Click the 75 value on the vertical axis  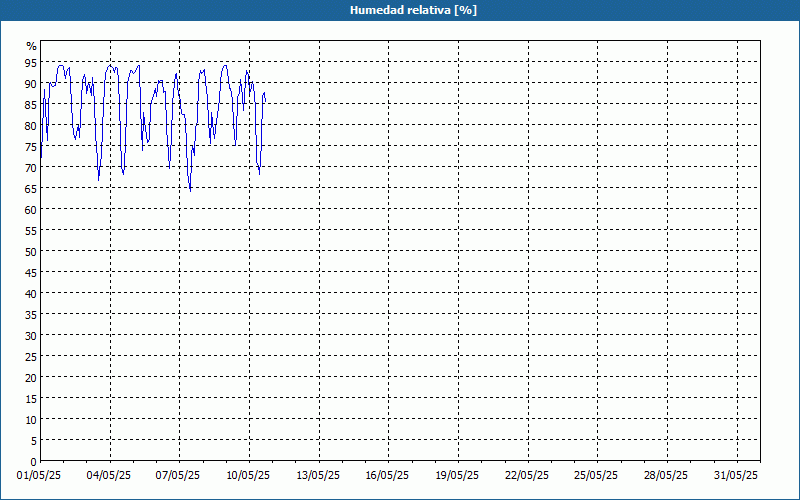coord(31,146)
